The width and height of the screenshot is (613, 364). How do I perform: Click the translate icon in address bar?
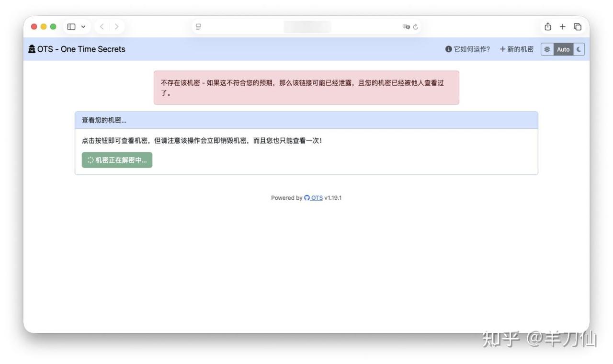(x=406, y=27)
